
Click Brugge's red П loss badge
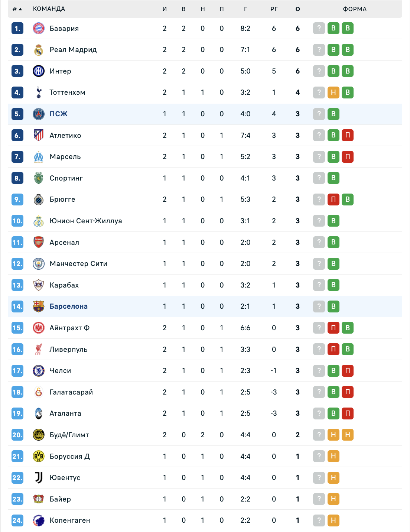click(x=333, y=199)
